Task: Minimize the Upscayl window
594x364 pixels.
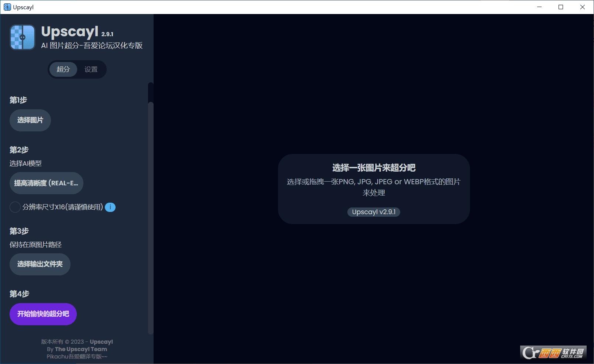Action: (539, 7)
